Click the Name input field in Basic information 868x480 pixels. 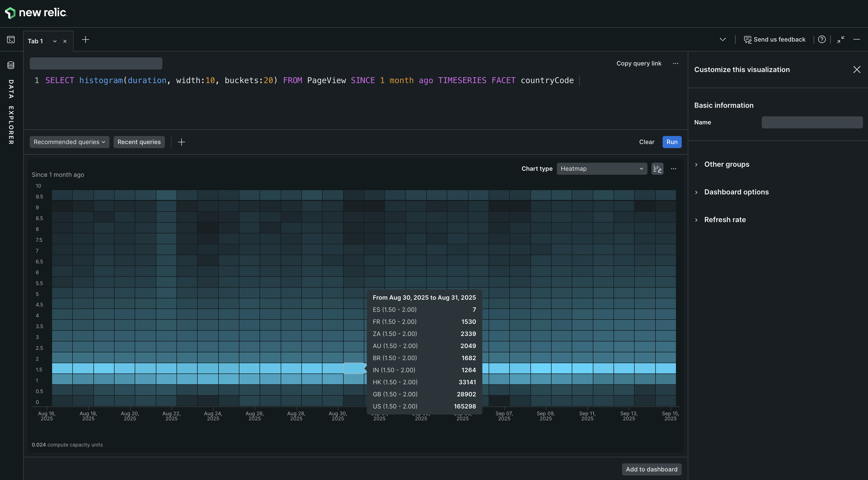coord(812,122)
